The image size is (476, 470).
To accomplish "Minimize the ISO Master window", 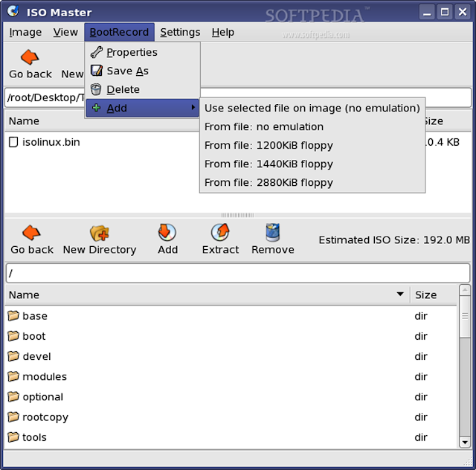I will [x=427, y=12].
